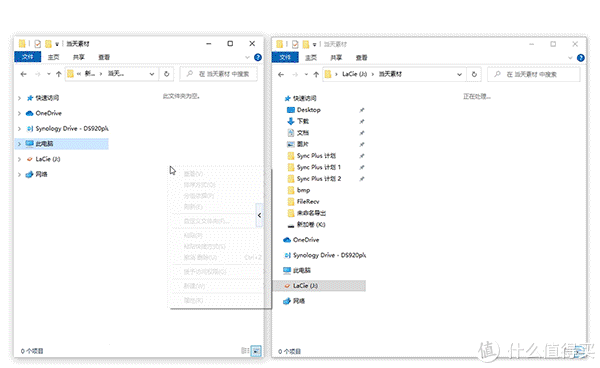Select OneDrive in left window
This screenshot has width=600, height=368.
[x=44, y=113]
